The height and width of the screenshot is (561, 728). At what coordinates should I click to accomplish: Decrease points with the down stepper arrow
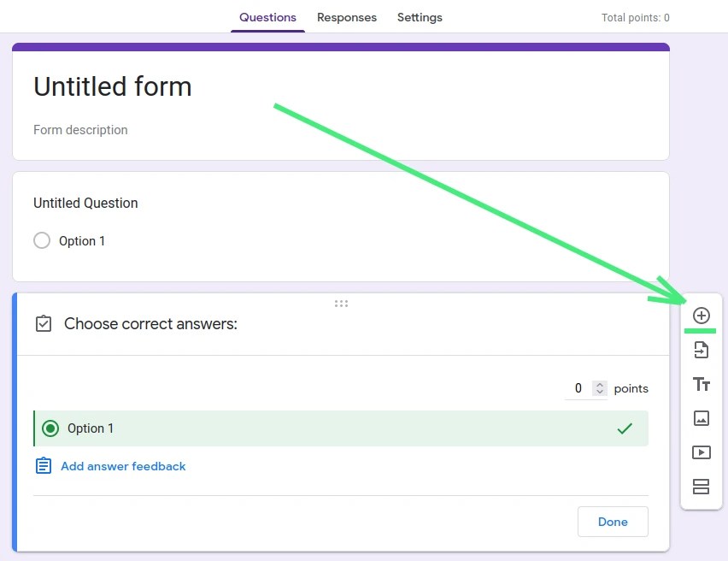click(598, 392)
